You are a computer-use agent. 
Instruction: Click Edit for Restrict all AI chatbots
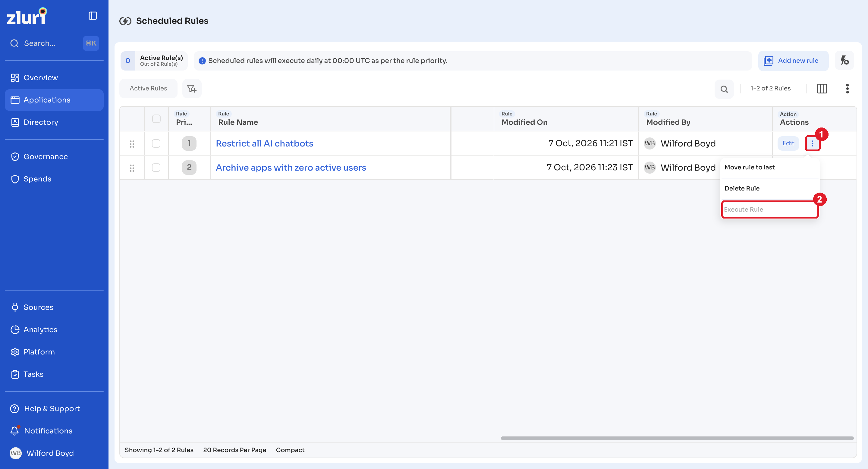tap(788, 143)
